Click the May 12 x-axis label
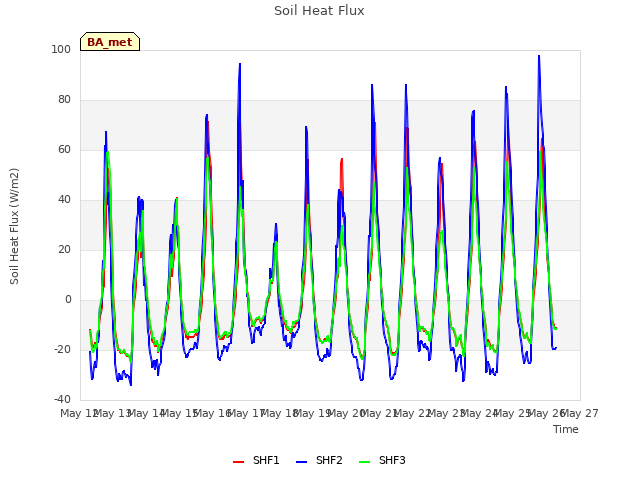This screenshot has width=640, height=480. click(x=79, y=413)
